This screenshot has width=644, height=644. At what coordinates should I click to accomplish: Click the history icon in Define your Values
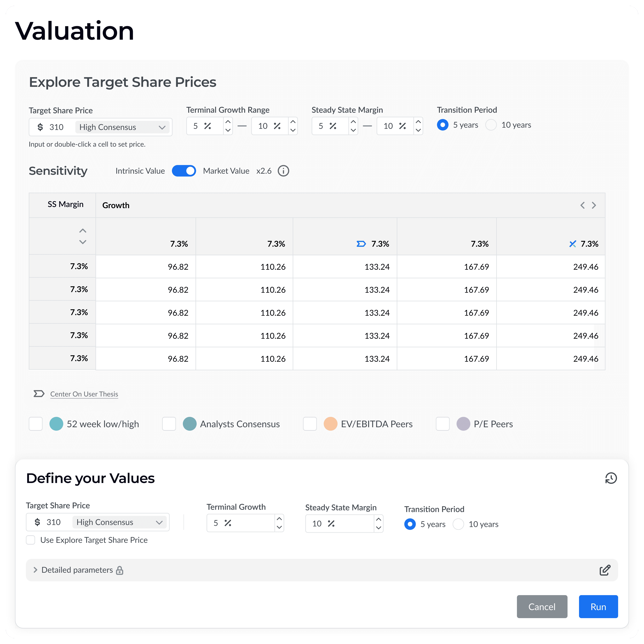(x=611, y=478)
